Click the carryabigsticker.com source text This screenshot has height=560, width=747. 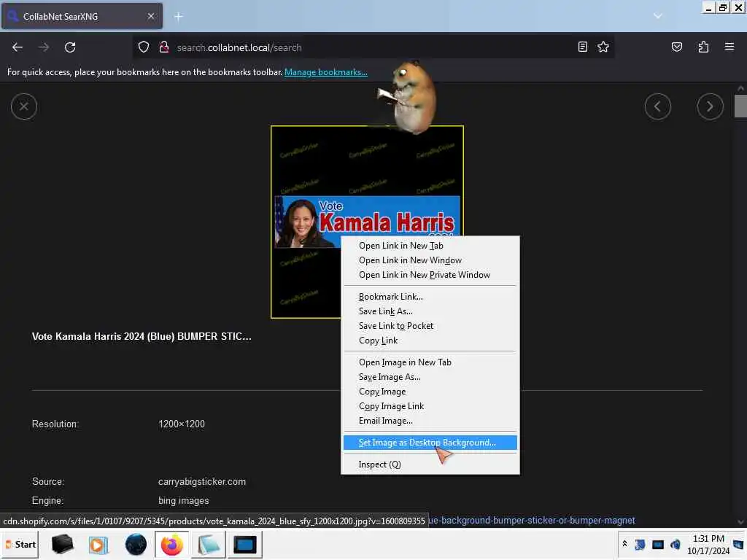click(202, 482)
